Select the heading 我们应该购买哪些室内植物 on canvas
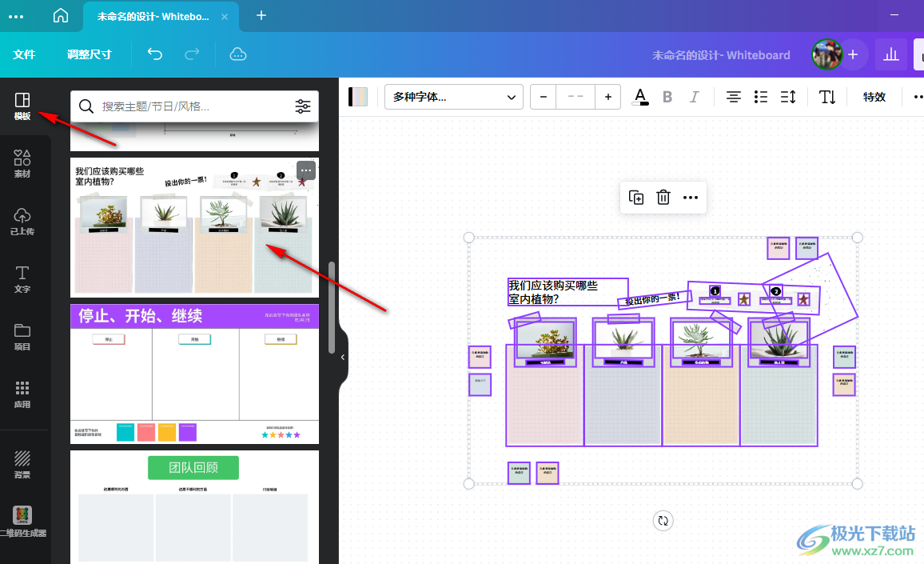The height and width of the screenshot is (564, 924). tap(567, 292)
